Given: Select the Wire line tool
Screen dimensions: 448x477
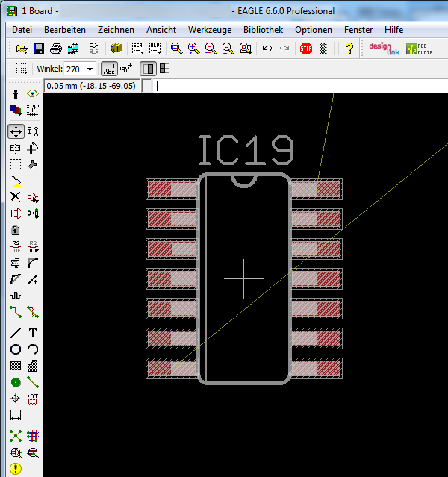Looking at the screenshot, I should 16,333.
